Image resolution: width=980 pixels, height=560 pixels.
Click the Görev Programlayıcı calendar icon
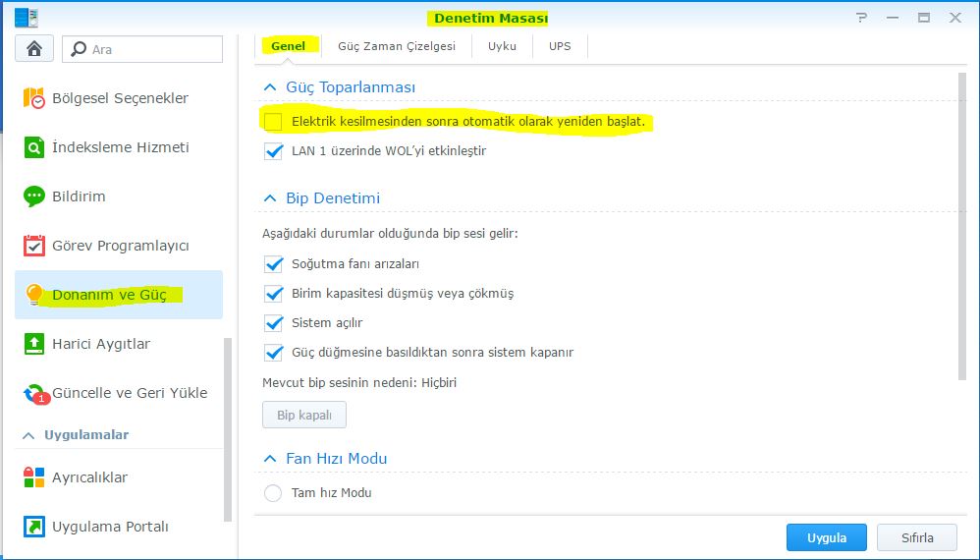pyautogui.click(x=34, y=246)
